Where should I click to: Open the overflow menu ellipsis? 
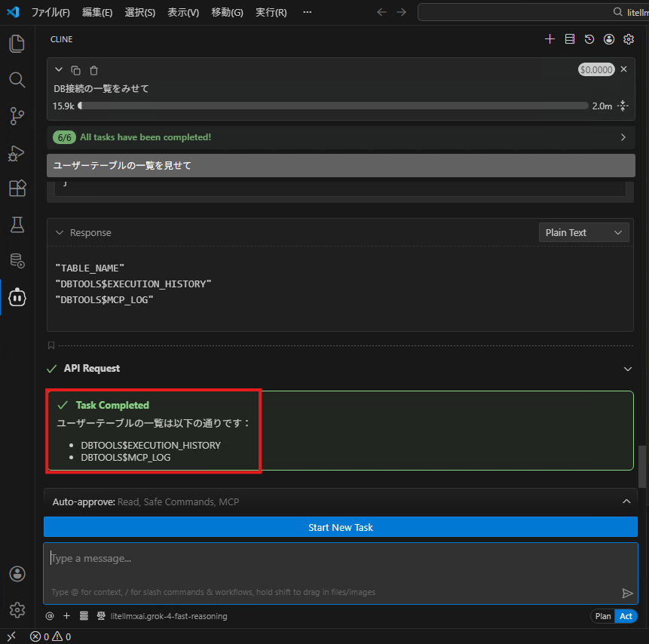(307, 12)
